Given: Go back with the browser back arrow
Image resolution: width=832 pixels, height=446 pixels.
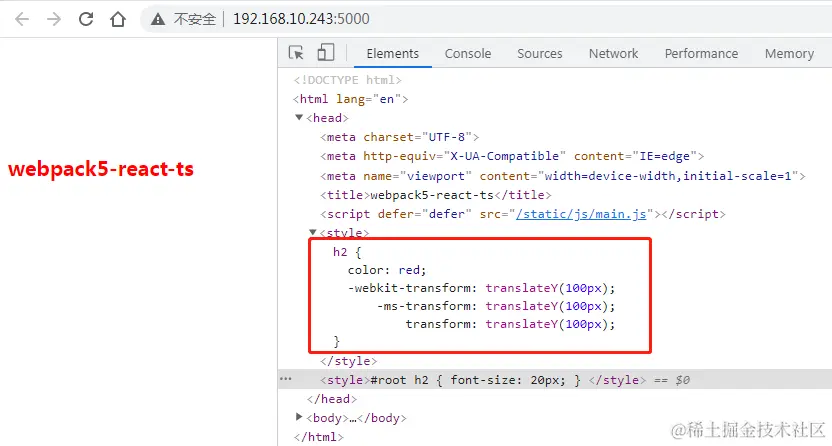Looking at the screenshot, I should point(22,19).
